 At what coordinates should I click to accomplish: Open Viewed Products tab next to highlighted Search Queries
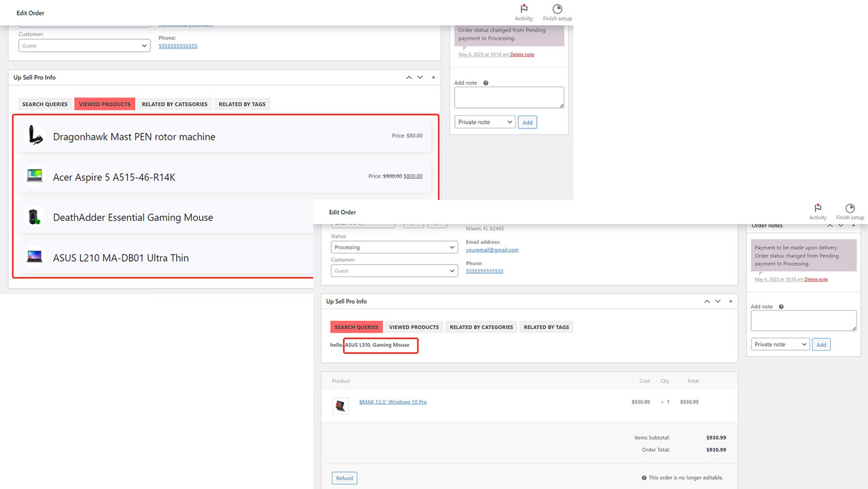(414, 327)
